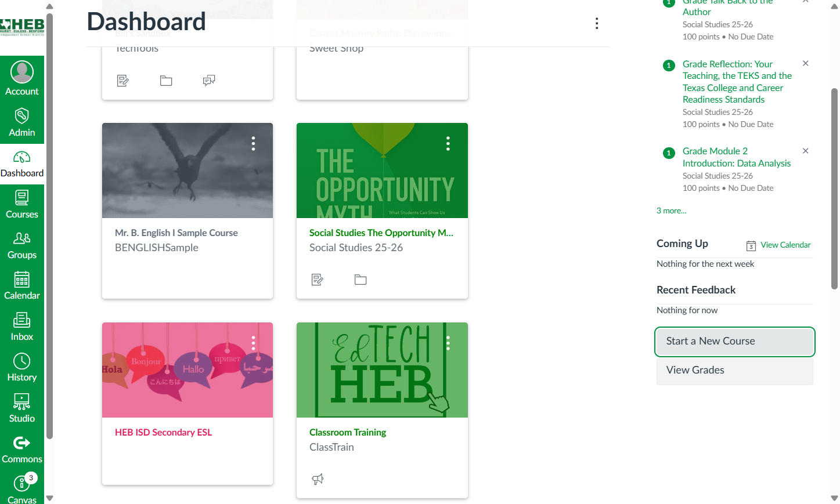Click 'Nothing for the next week' text

705,264
